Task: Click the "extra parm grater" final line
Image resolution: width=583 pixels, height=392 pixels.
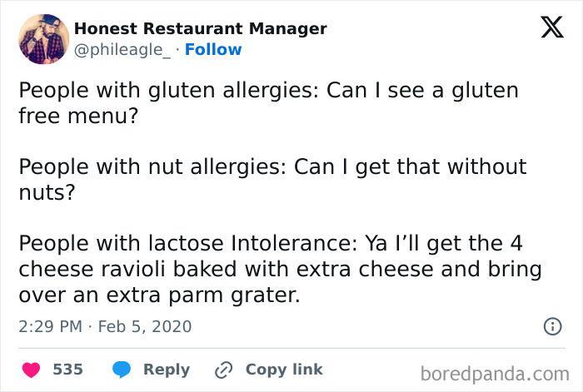Action: tap(160, 295)
